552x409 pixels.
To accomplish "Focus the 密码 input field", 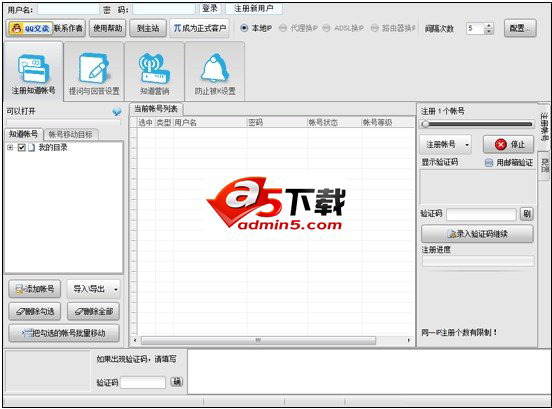I will click(164, 9).
